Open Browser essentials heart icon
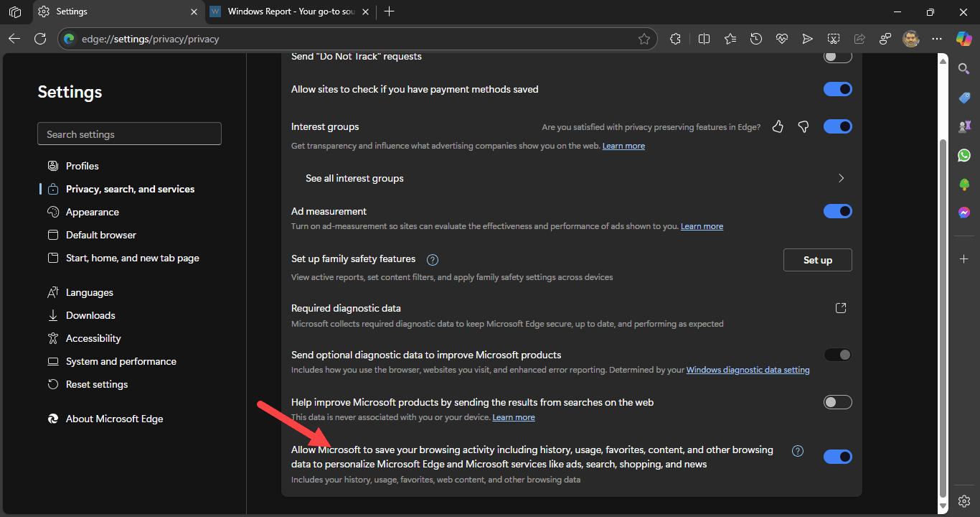This screenshot has height=517, width=980. pos(782,39)
